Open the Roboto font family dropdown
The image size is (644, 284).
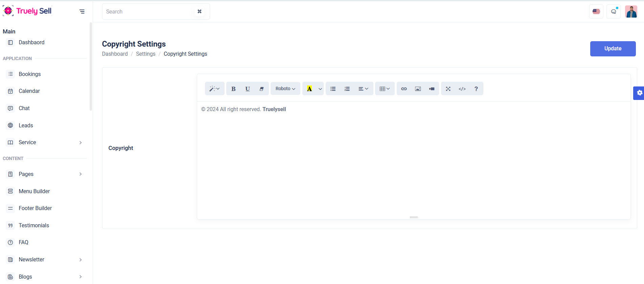[x=285, y=89]
